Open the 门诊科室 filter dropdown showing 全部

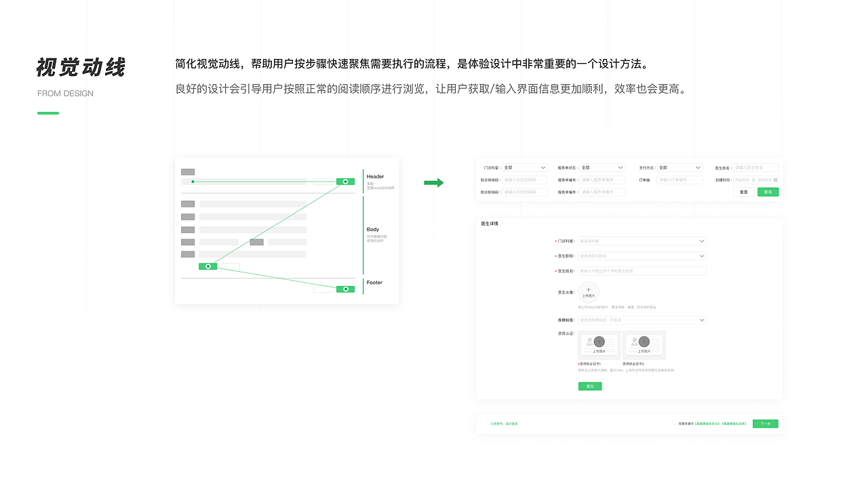coord(525,167)
